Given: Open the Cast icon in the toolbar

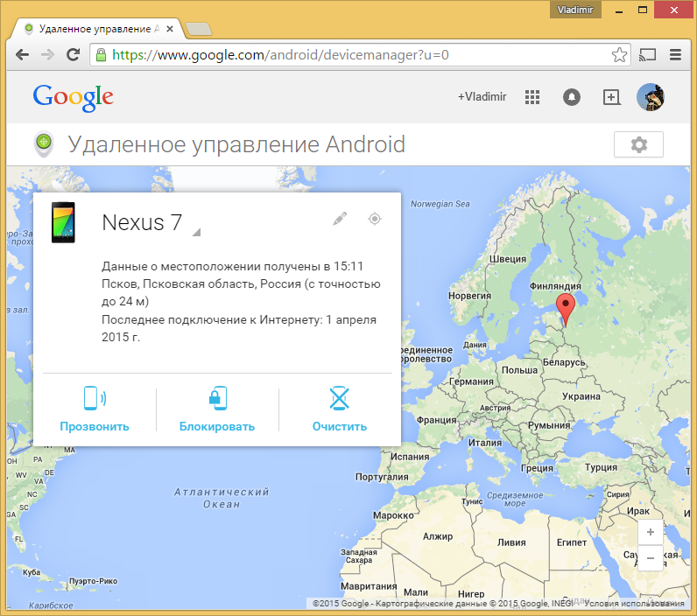Looking at the screenshot, I should coord(647,55).
